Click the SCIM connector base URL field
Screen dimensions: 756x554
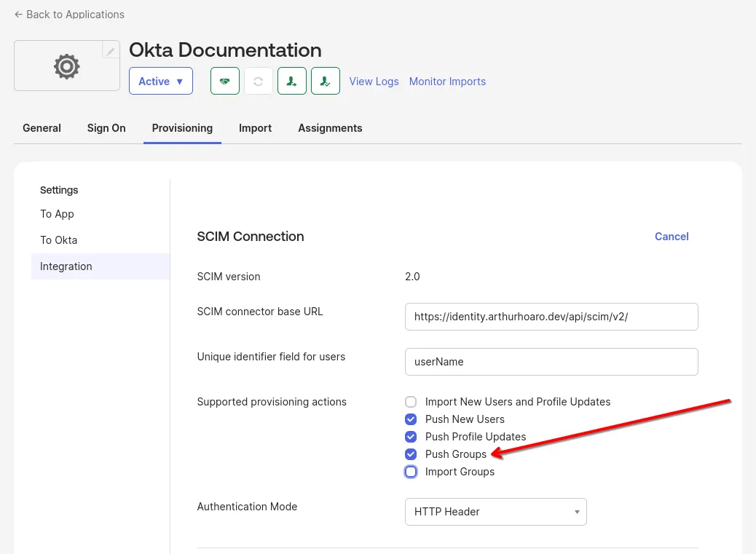tap(551, 317)
